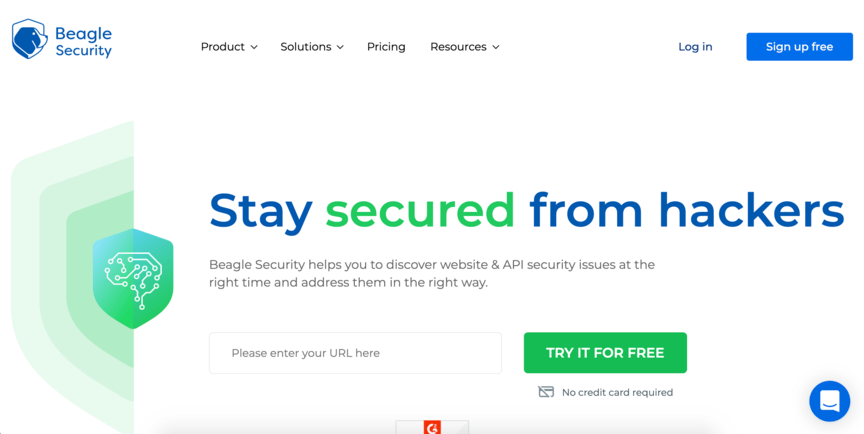Screen dimensions: 864x434
Task: Click the Log in link
Action: pos(695,47)
